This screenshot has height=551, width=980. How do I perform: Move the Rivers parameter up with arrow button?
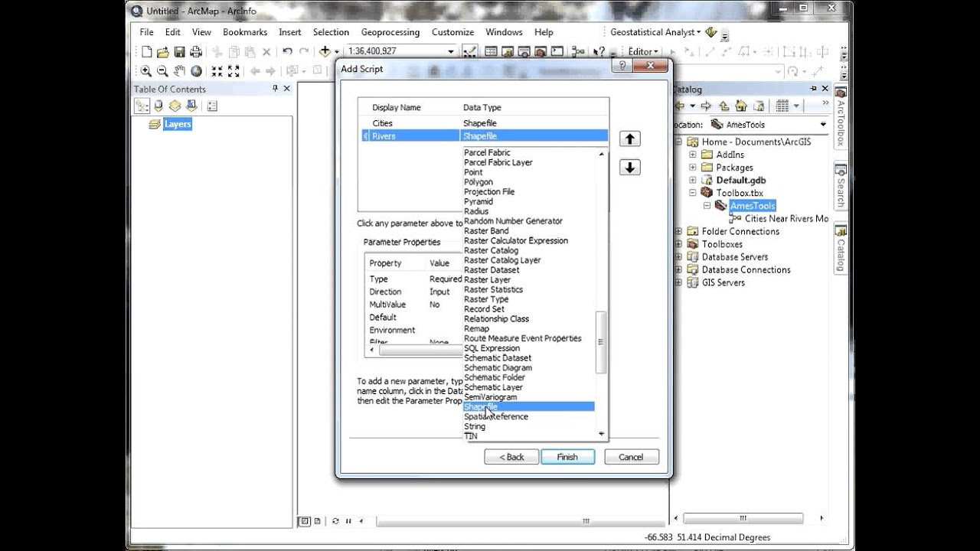pyautogui.click(x=629, y=139)
